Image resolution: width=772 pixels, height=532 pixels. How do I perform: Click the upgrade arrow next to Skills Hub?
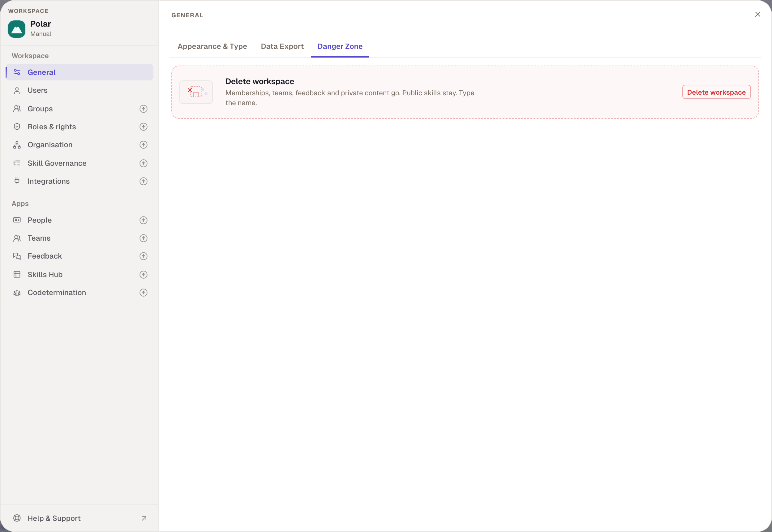[x=143, y=274]
